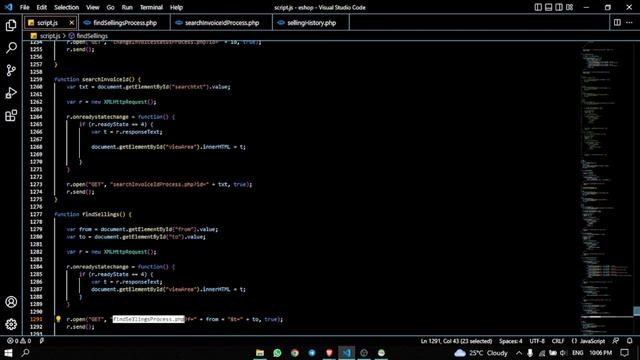Open the volume speaker tray icon
The image size is (640, 360).
[563, 353]
